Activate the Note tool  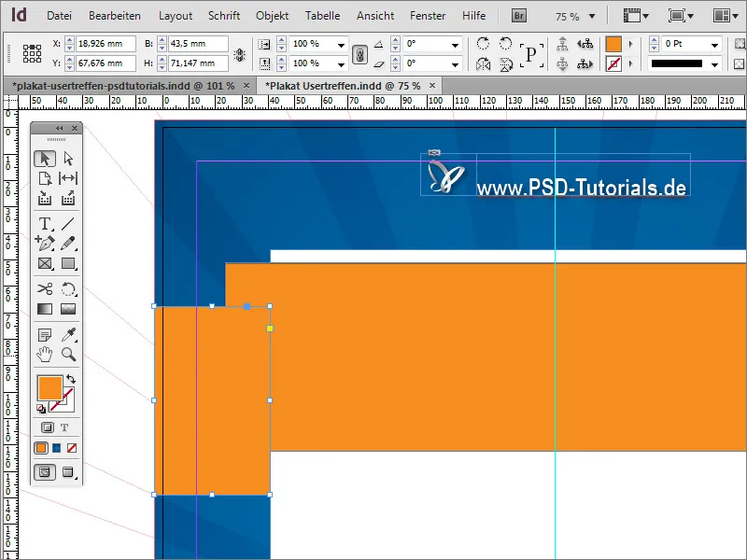coord(45,335)
